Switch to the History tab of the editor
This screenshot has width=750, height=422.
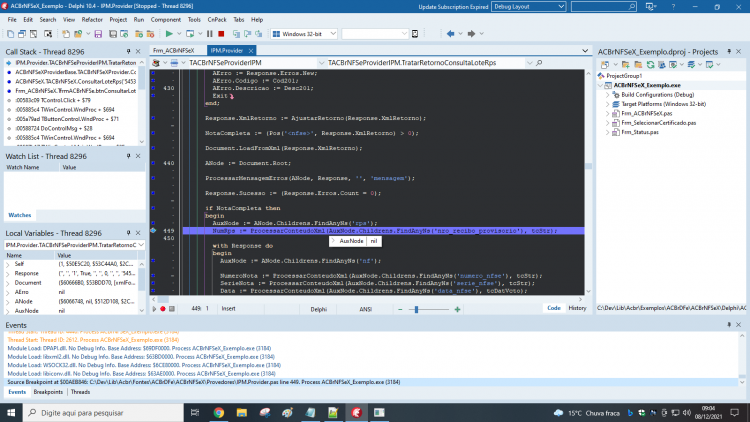pyautogui.click(x=577, y=308)
